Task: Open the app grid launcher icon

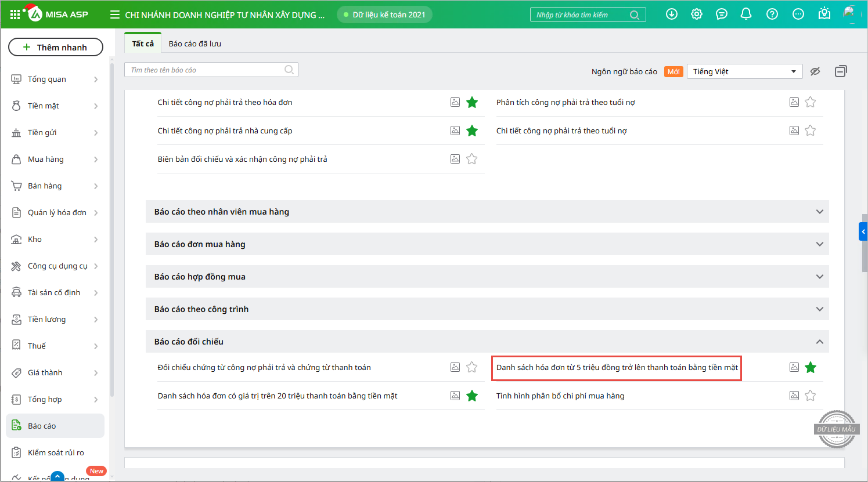Action: (x=15, y=15)
